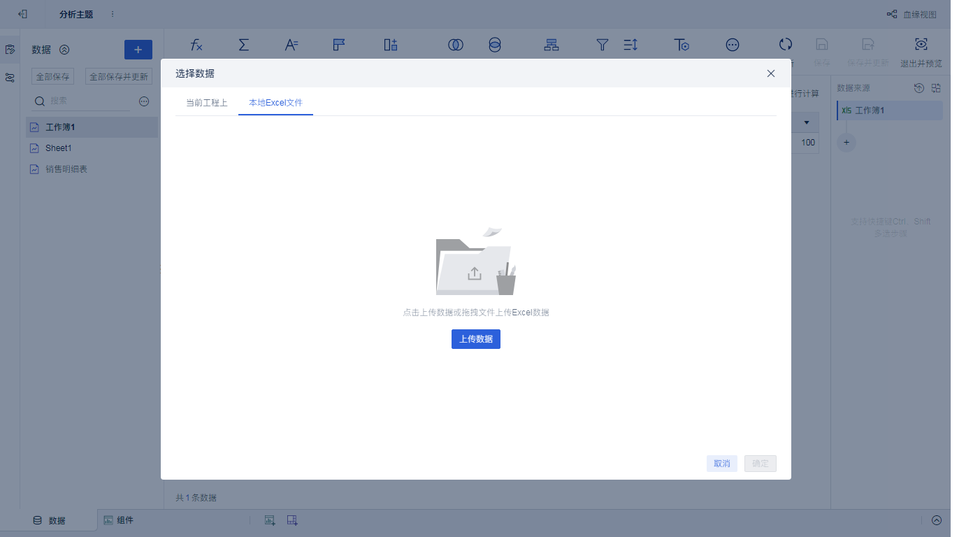
Task: Click the blue plus add-data button
Action: pyautogui.click(x=138, y=50)
